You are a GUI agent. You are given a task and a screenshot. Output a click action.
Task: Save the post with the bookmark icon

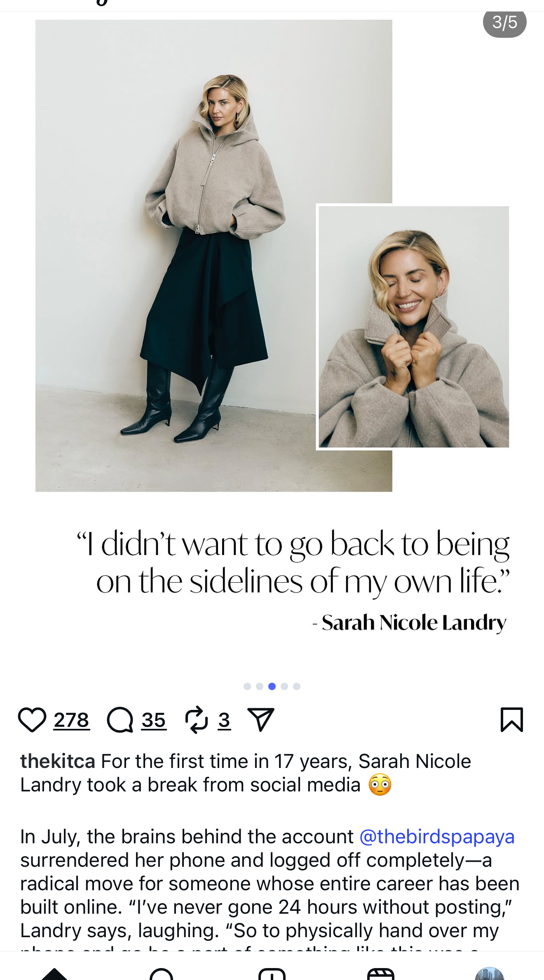tap(512, 720)
